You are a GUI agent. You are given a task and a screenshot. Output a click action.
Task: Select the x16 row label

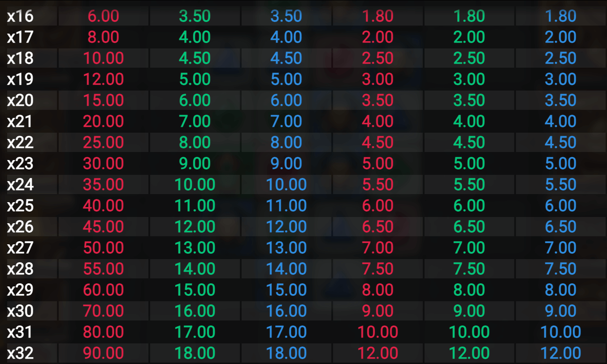click(x=20, y=16)
